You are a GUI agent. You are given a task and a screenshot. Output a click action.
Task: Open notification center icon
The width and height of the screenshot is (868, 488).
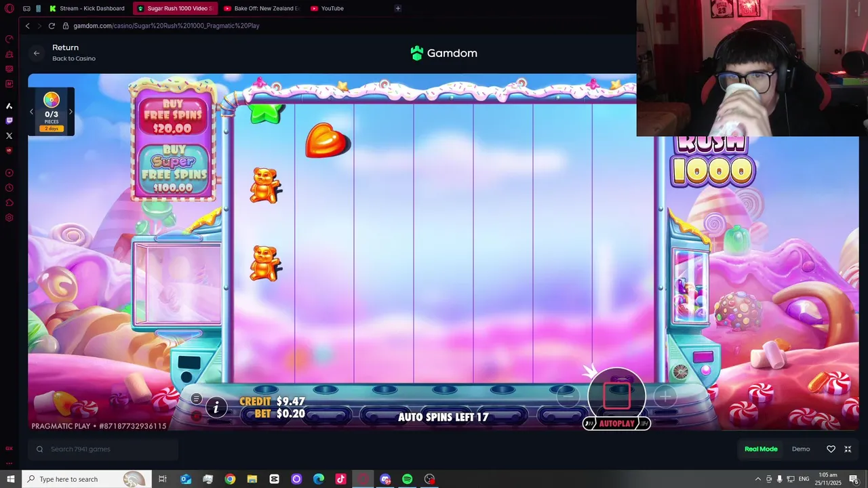(x=854, y=479)
